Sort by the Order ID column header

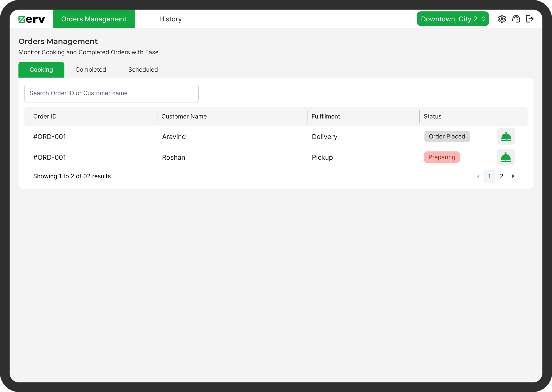tap(45, 116)
